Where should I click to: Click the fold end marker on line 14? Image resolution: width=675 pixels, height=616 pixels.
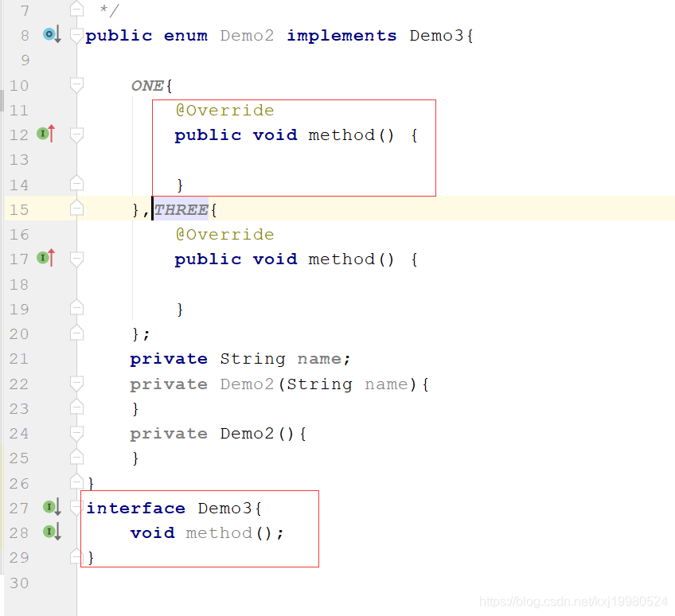(76, 183)
